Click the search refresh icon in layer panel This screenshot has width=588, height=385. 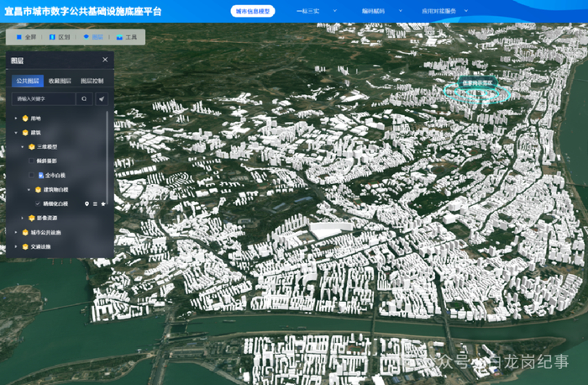[84, 98]
